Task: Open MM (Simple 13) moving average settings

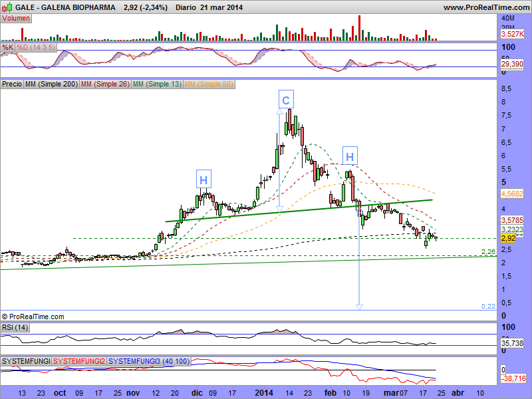Action: (157, 84)
